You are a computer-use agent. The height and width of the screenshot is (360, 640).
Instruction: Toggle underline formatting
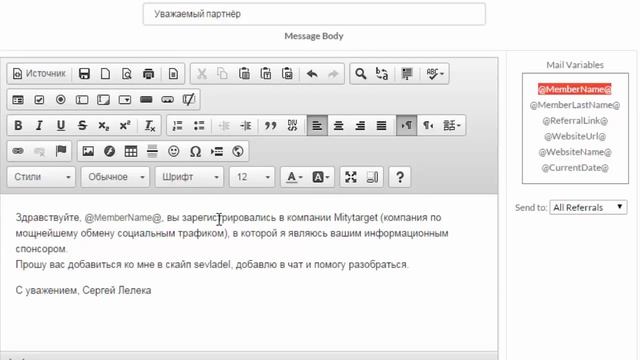[x=60, y=126]
